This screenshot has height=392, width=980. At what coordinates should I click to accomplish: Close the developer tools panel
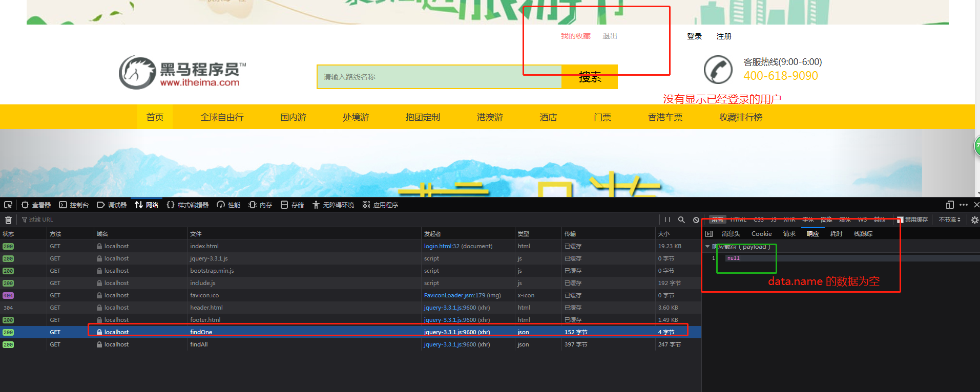click(x=976, y=205)
